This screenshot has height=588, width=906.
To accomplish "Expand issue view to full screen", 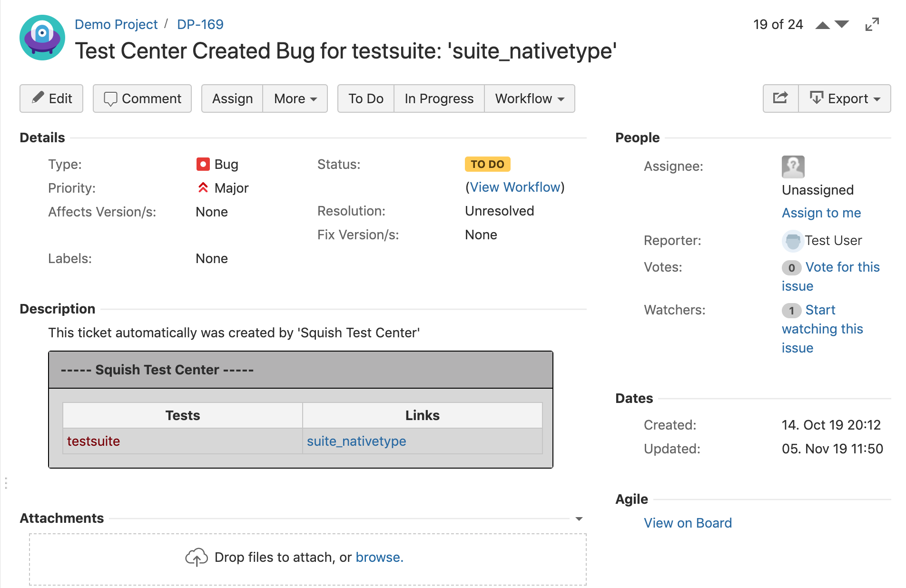I will 872,25.
